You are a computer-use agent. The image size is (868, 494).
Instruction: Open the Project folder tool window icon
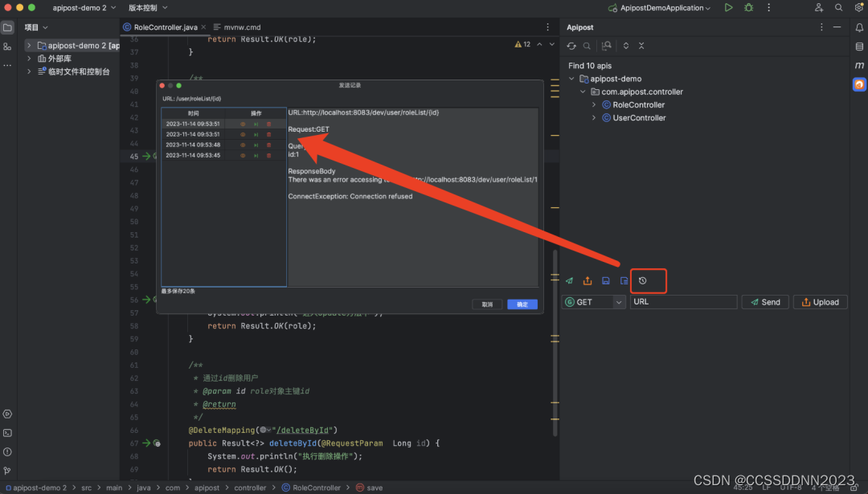7,27
